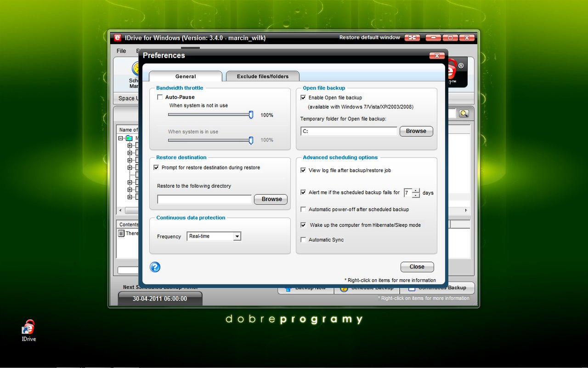The image size is (588, 368).
Task: Close Preferences dialog with the red X
Action: (436, 56)
